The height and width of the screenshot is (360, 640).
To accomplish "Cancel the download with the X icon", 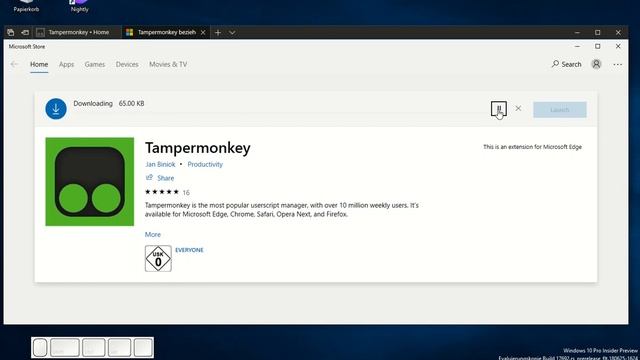I will [x=518, y=108].
